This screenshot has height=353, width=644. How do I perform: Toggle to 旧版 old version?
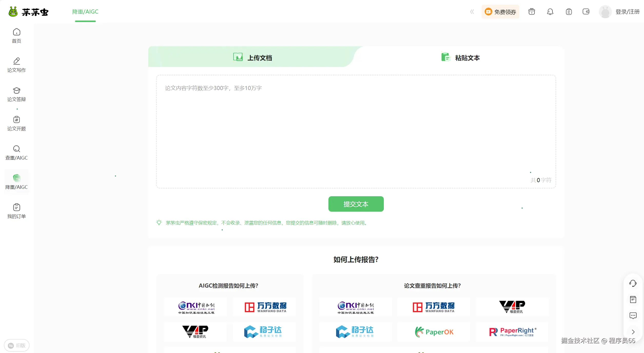[17, 345]
